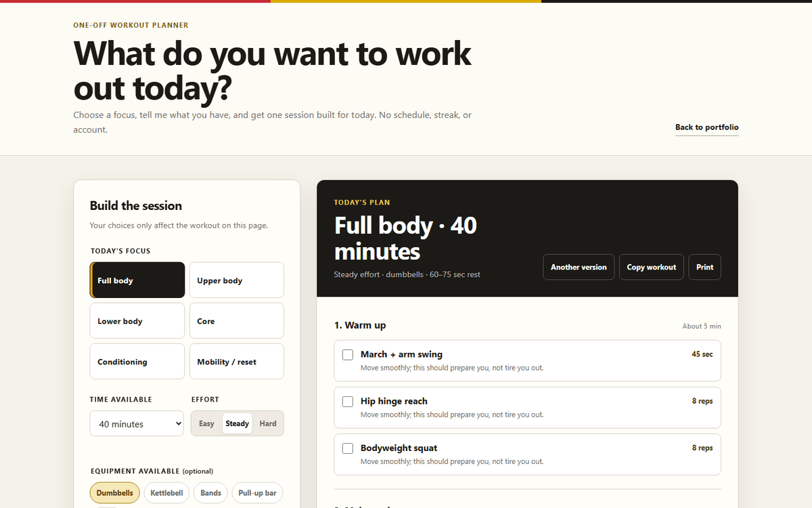This screenshot has height=508, width=812.
Task: Select Full body focus tile
Action: 137,280
